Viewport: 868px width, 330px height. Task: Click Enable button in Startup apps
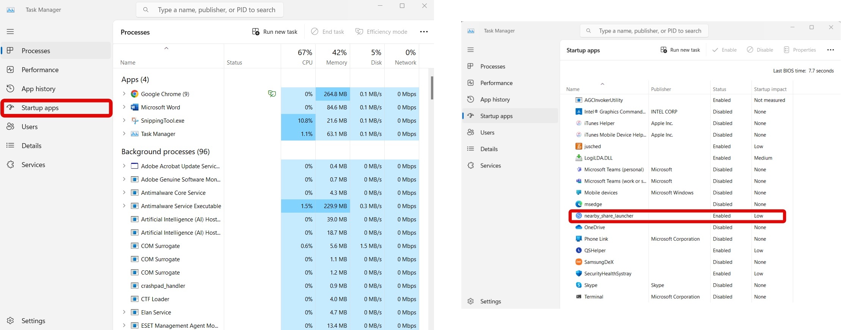[724, 50]
